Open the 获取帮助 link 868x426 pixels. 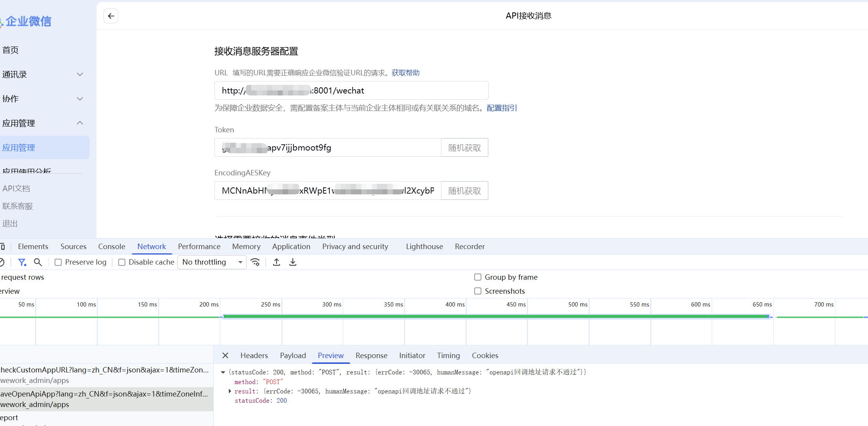pos(405,73)
